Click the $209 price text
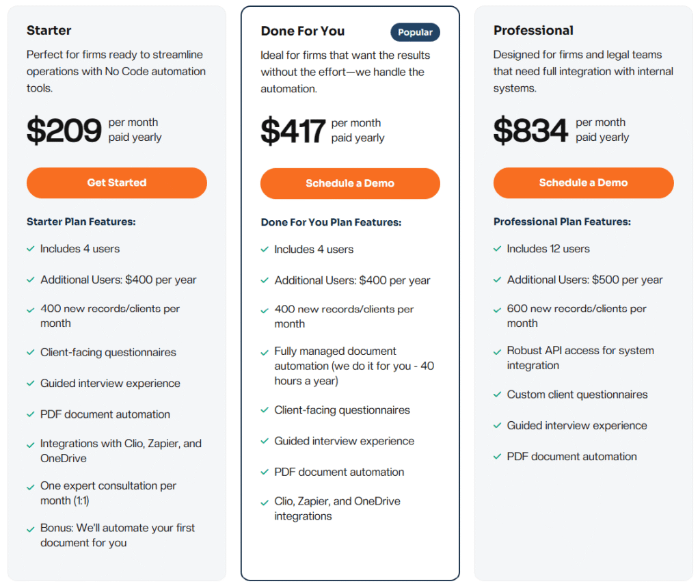The height and width of the screenshot is (588, 700). point(64,130)
